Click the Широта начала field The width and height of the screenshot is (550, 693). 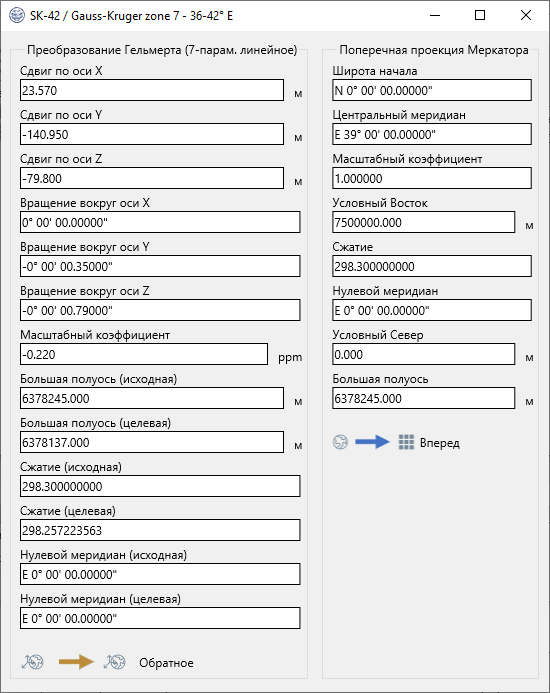coord(432,90)
